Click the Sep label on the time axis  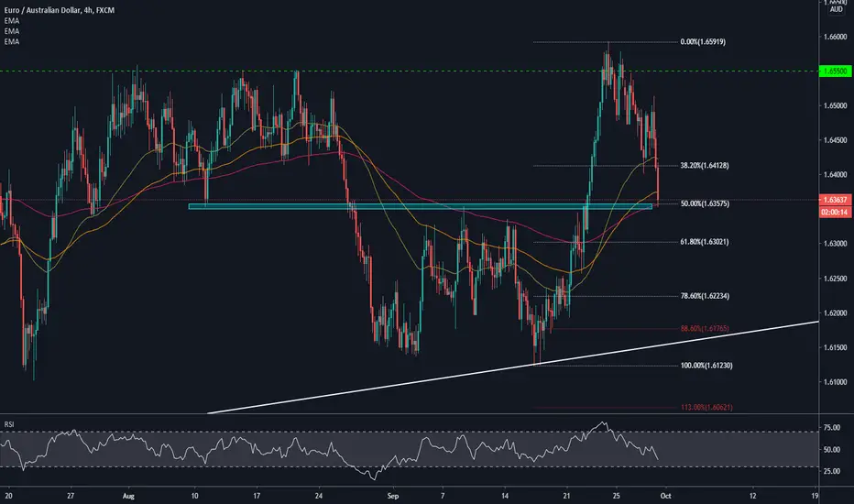pyautogui.click(x=393, y=496)
